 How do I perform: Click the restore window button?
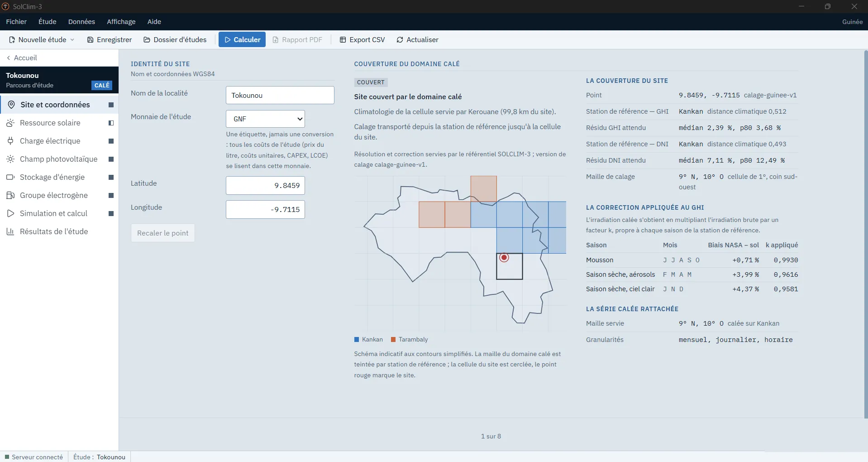tap(827, 6)
